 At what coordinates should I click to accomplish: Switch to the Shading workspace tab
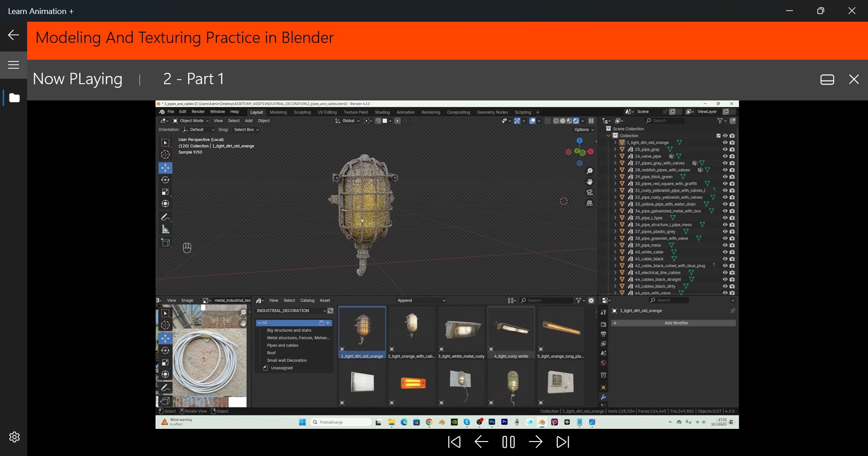pyautogui.click(x=382, y=112)
